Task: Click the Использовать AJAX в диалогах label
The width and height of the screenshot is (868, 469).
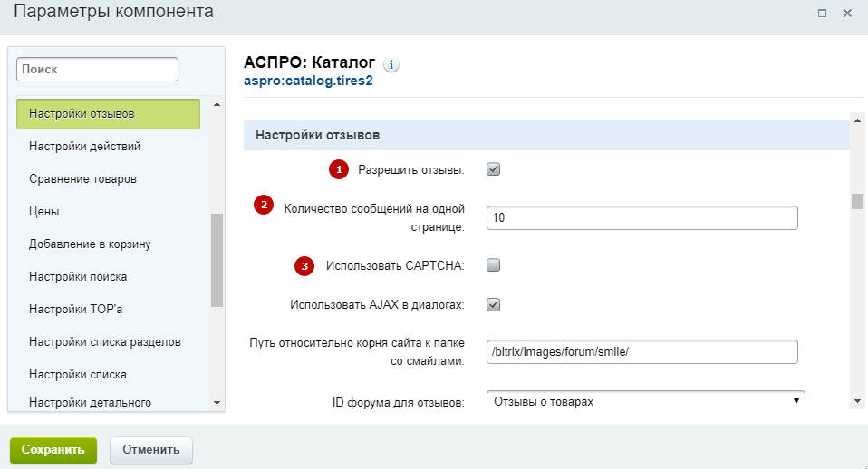Action: pyautogui.click(x=378, y=305)
